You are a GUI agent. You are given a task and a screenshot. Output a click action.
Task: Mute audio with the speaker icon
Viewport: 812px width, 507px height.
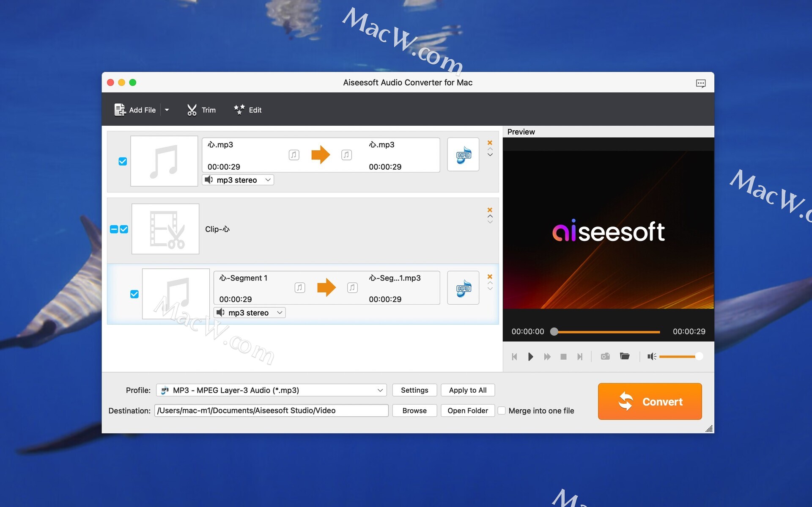(651, 356)
